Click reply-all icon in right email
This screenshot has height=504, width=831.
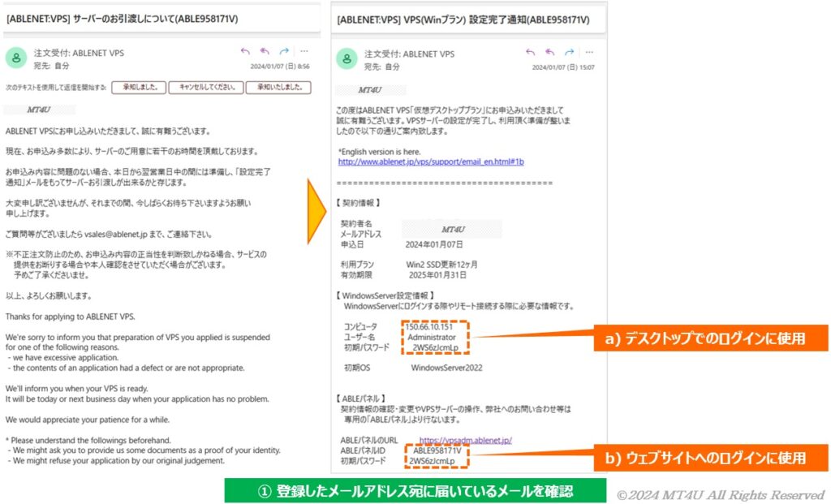point(549,52)
